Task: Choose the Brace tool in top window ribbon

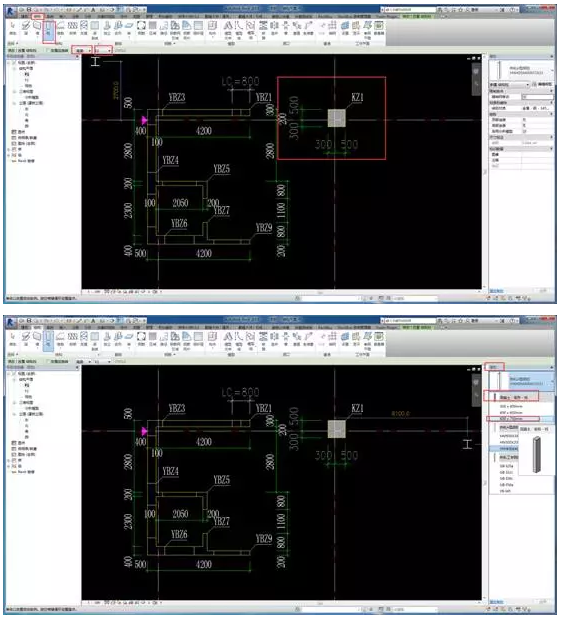Action: coord(84,28)
